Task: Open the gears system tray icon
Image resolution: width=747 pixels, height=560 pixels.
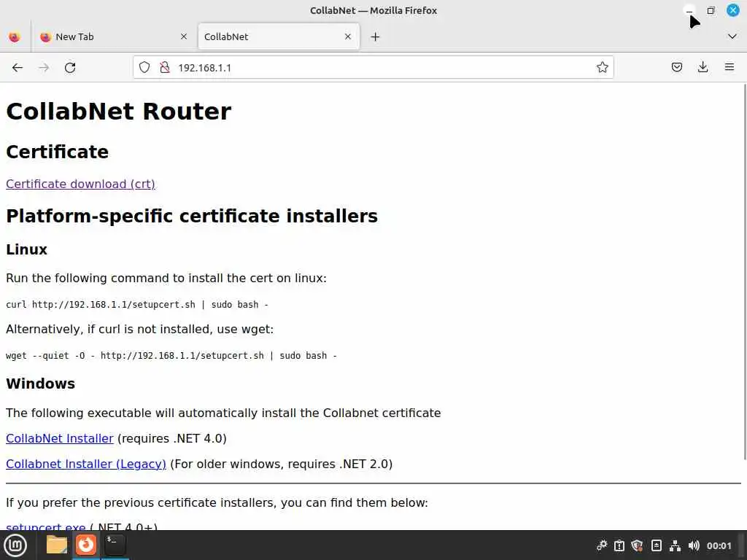Action: [602, 545]
